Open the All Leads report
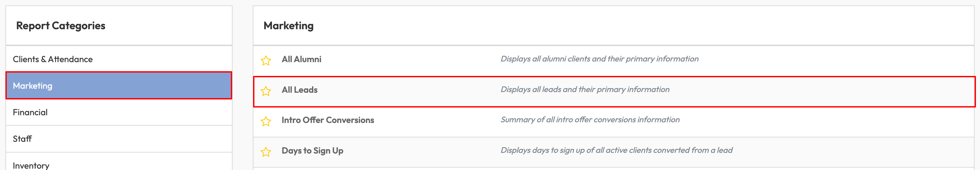This screenshot has height=170, width=980. click(x=300, y=90)
